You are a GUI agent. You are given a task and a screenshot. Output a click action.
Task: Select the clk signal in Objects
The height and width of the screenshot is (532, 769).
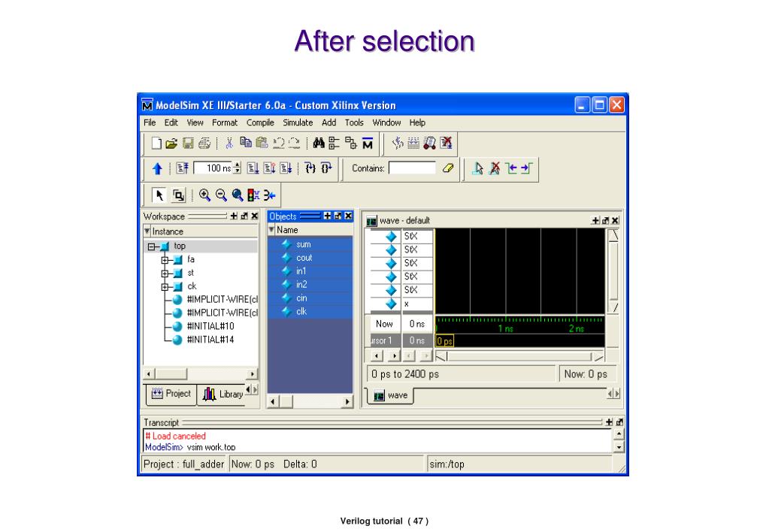tap(310, 311)
